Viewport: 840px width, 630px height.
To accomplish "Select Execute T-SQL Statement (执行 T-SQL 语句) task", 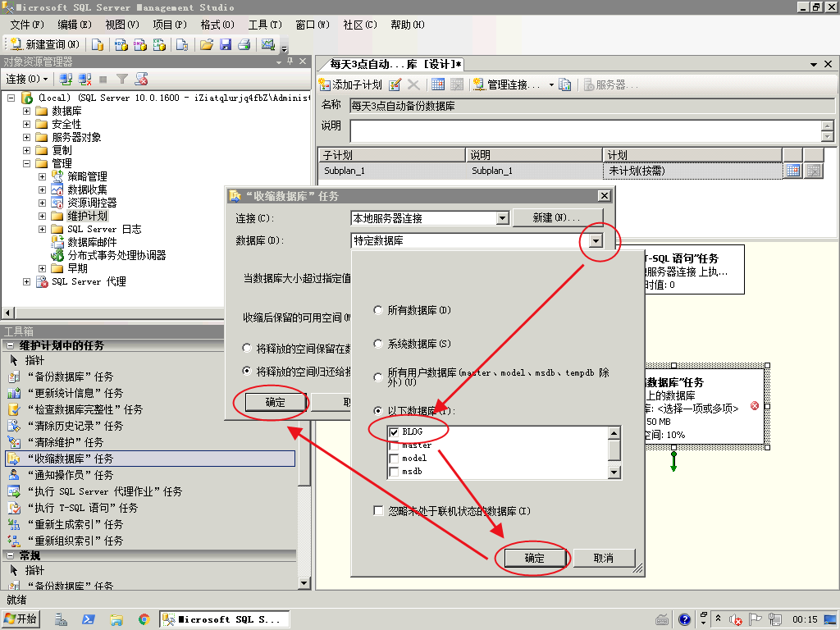I will coord(83,508).
